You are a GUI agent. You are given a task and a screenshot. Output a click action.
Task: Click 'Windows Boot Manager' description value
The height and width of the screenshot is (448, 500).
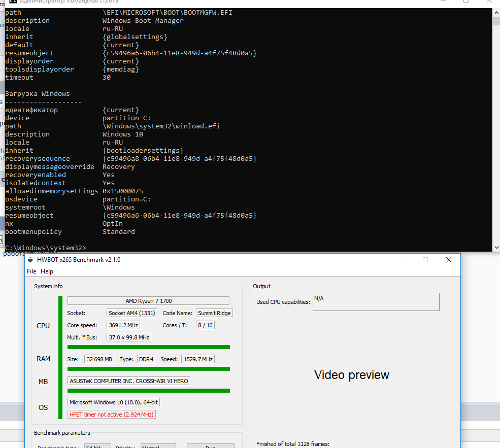[143, 20]
